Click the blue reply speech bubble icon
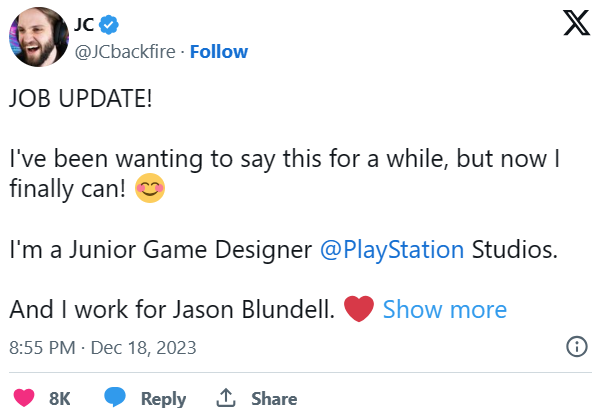 (116, 398)
